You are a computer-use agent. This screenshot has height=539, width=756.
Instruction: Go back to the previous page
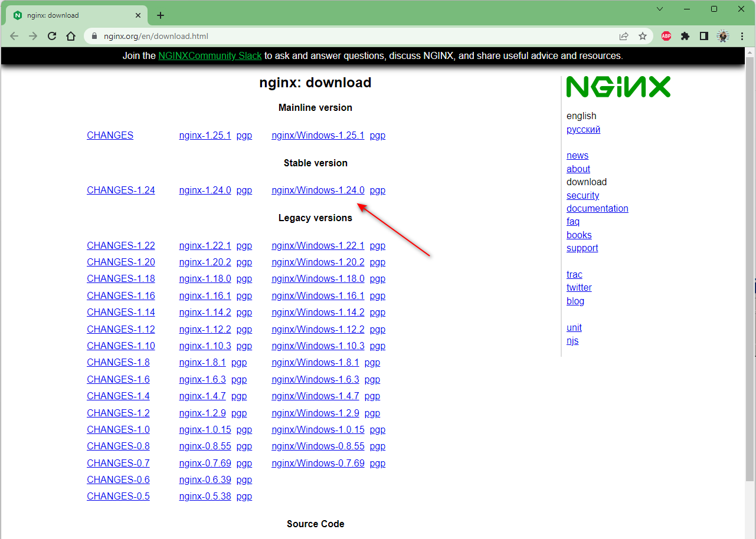tap(15, 36)
